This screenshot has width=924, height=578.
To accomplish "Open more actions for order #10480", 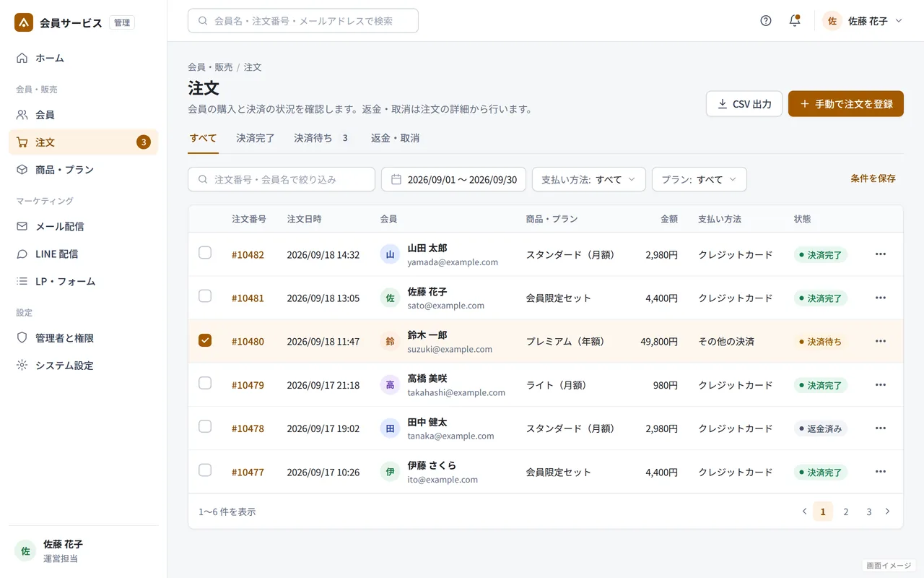I will pos(880,341).
